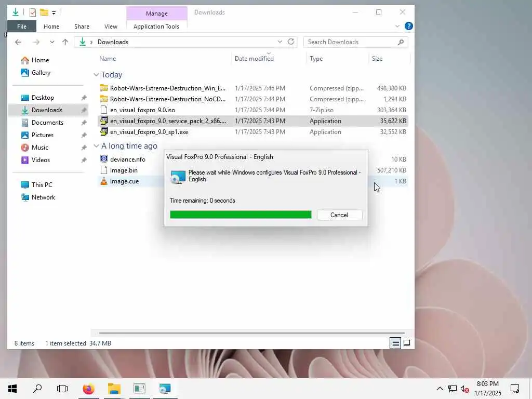
Task: Select the Image.bin file
Action: 124,170
